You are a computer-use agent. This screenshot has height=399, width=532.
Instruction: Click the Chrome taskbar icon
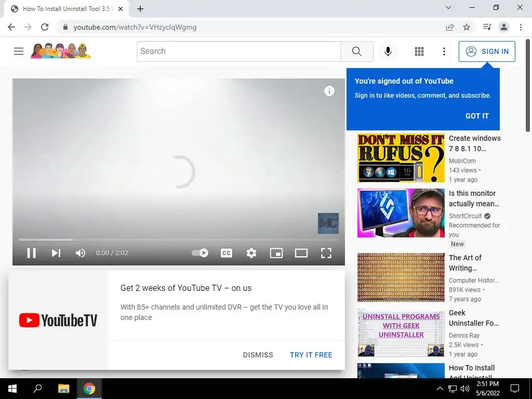[x=89, y=389]
